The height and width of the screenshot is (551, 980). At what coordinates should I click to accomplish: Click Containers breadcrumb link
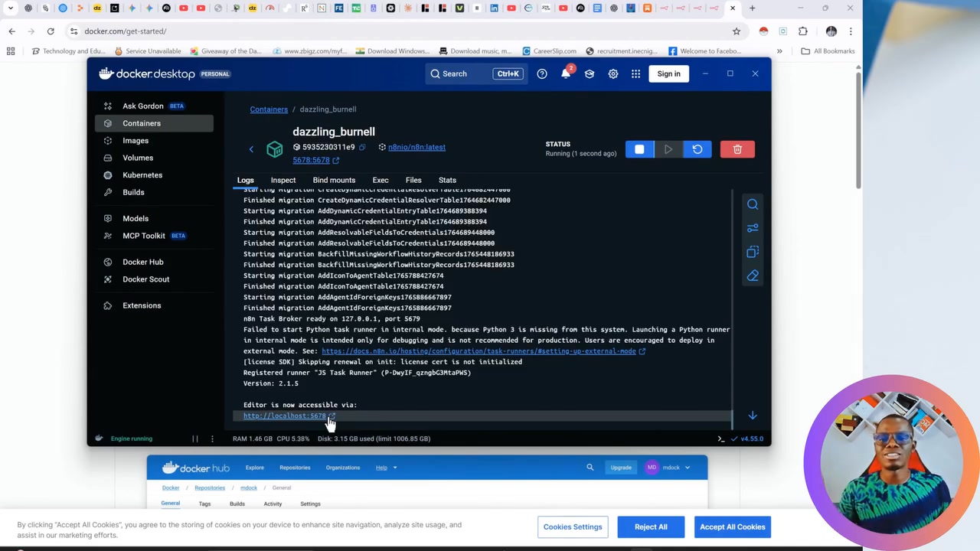269,109
